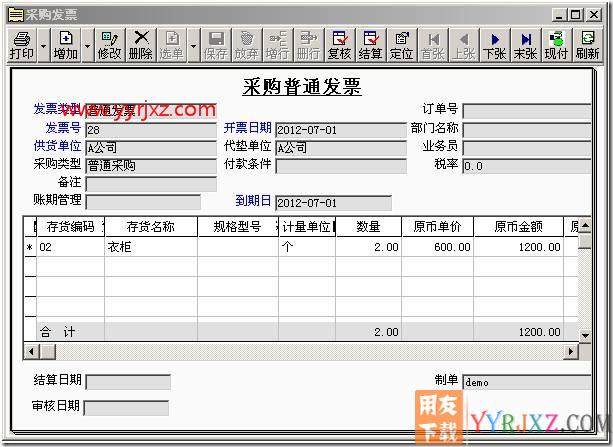613x447 pixels.
Task: Click the 复核 review icon
Action: (339, 45)
